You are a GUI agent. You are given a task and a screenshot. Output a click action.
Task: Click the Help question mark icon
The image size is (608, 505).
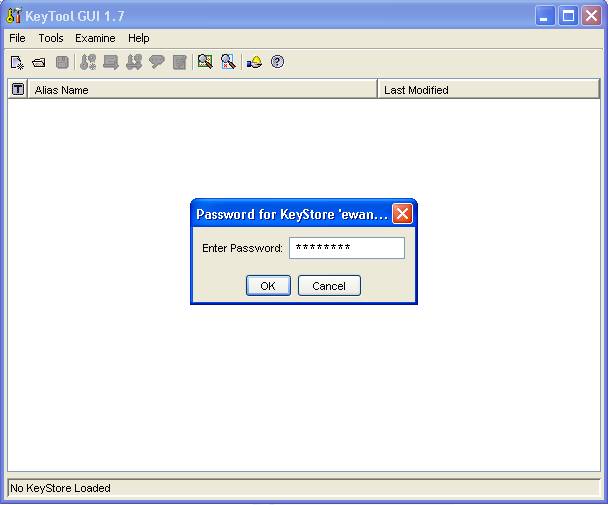pos(277,62)
